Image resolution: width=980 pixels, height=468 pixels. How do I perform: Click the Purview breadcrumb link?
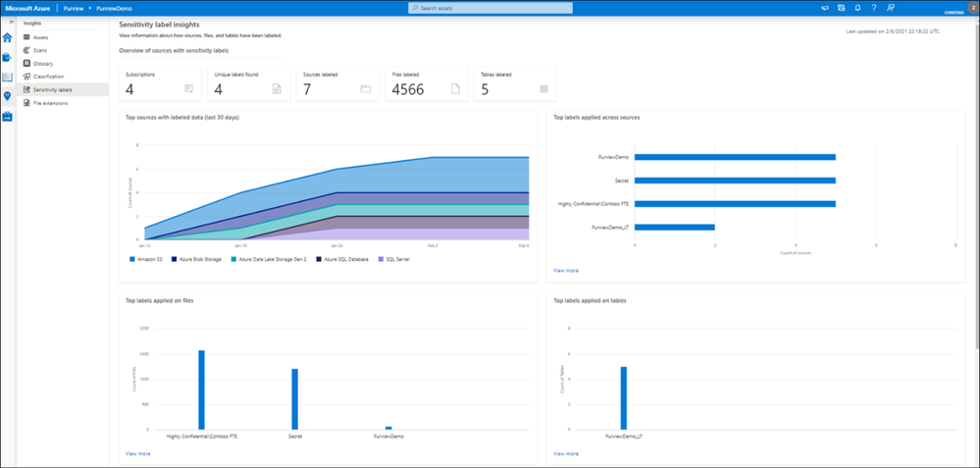(x=75, y=8)
